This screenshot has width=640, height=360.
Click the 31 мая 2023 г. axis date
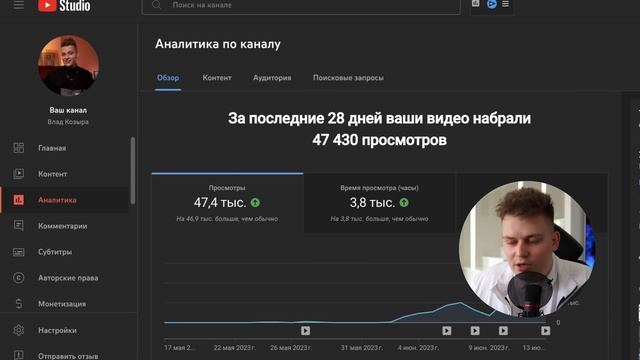pos(362,348)
